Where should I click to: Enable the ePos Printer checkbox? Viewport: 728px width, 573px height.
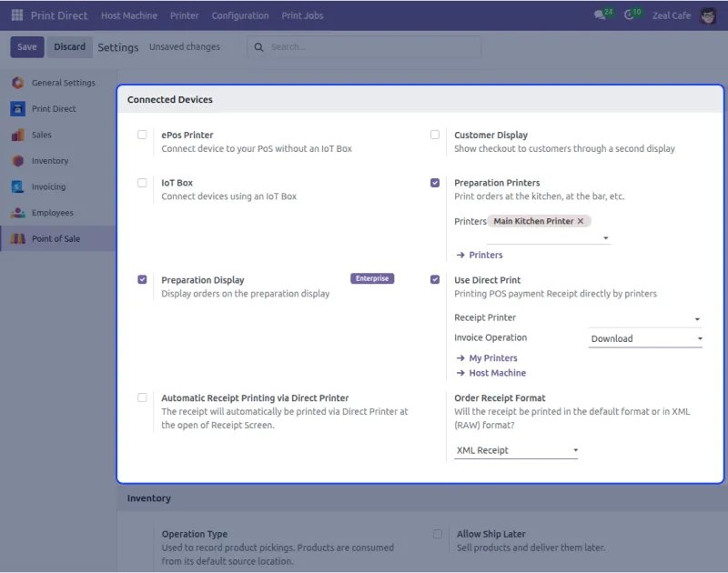coord(142,135)
